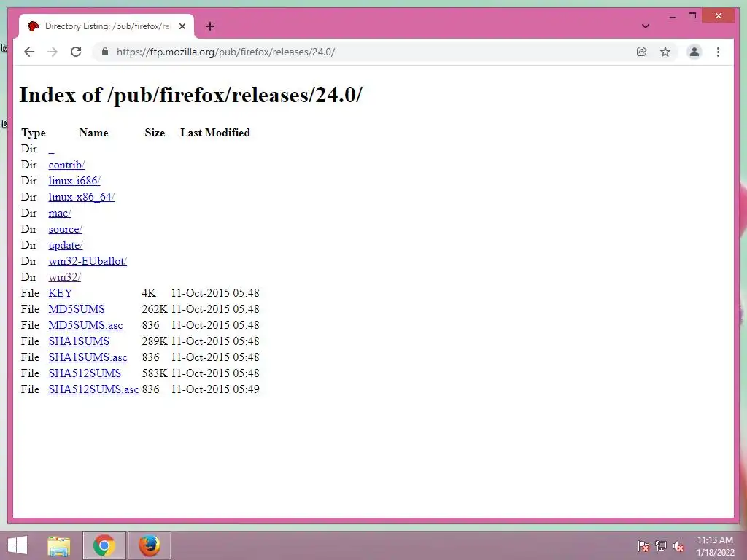Launch Firefox from the taskbar

point(149,545)
